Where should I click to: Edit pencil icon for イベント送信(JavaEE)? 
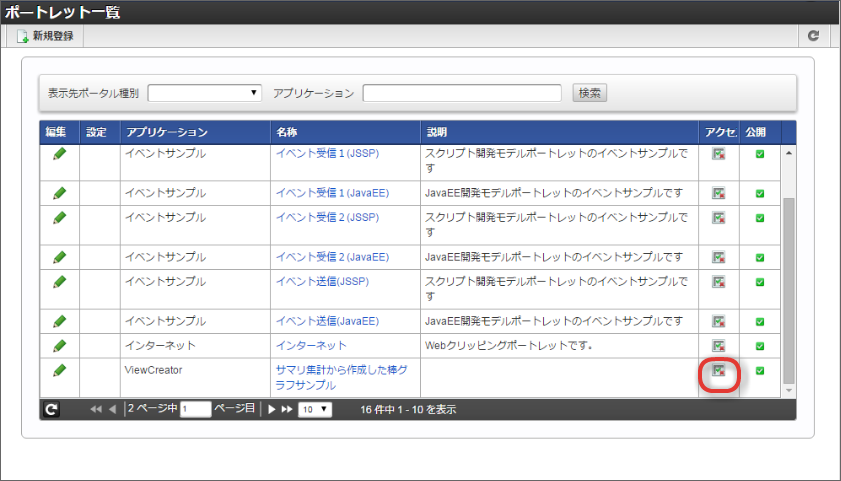(x=60, y=321)
